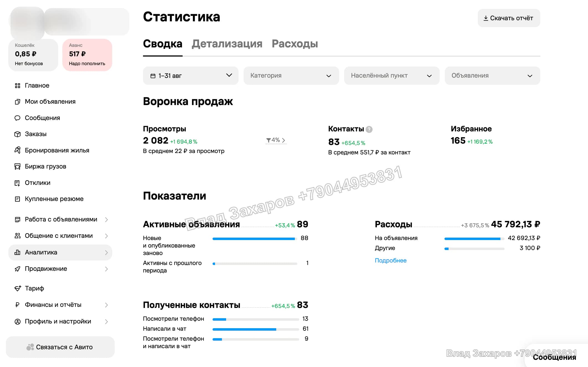Click the Написали в чат progress bar
Image resolution: width=588 pixels, height=367 pixels.
(x=255, y=329)
